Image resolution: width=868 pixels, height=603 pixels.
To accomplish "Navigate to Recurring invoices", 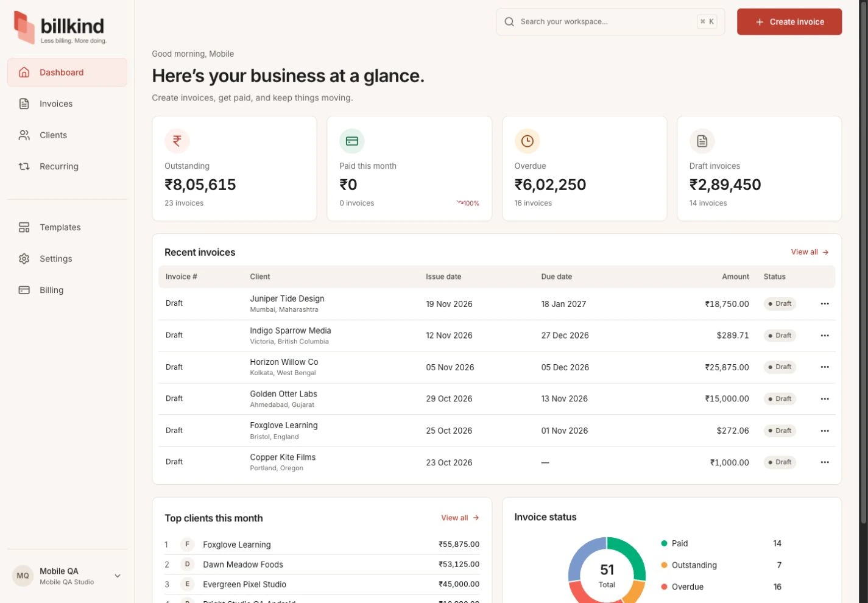I will 67,166.
